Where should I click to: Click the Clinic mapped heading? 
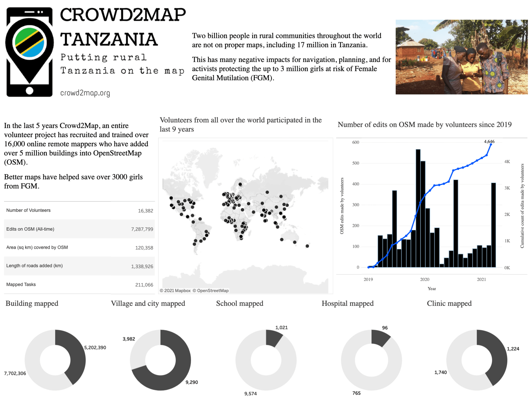(x=449, y=303)
